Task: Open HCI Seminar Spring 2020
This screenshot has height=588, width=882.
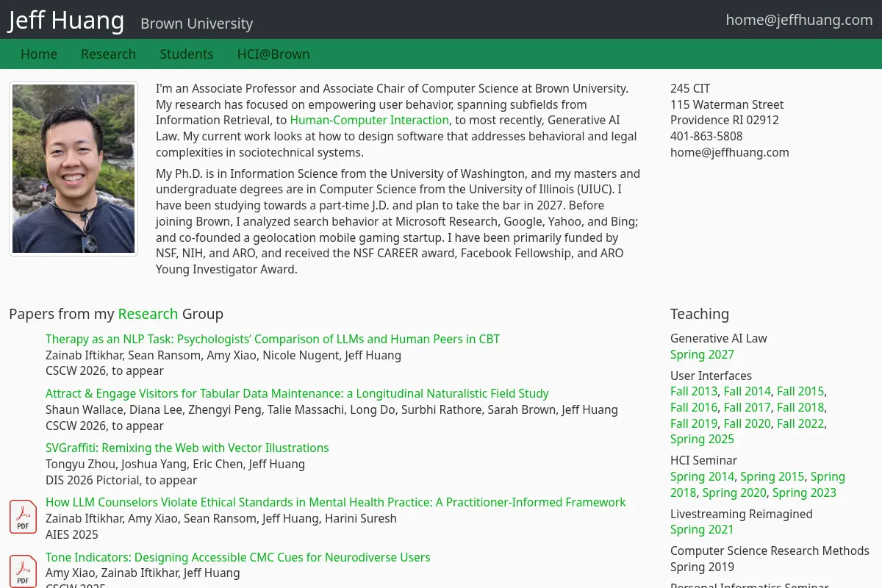Action: coord(734,492)
